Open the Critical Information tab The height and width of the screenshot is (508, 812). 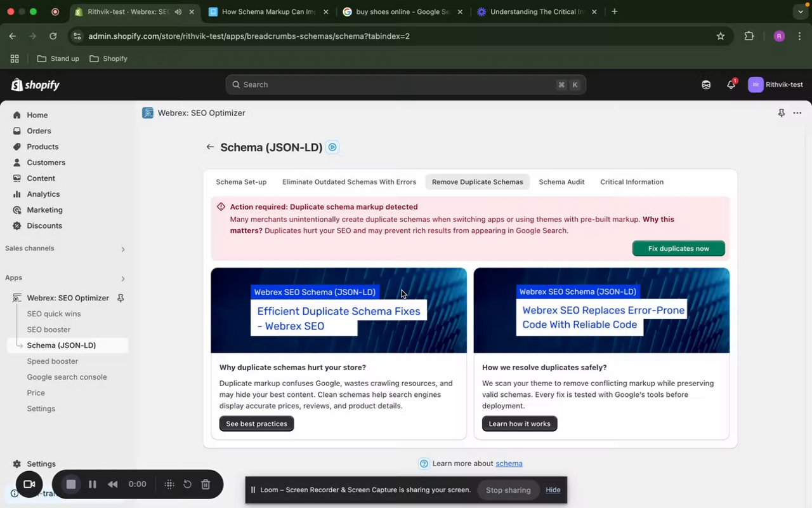(632, 182)
